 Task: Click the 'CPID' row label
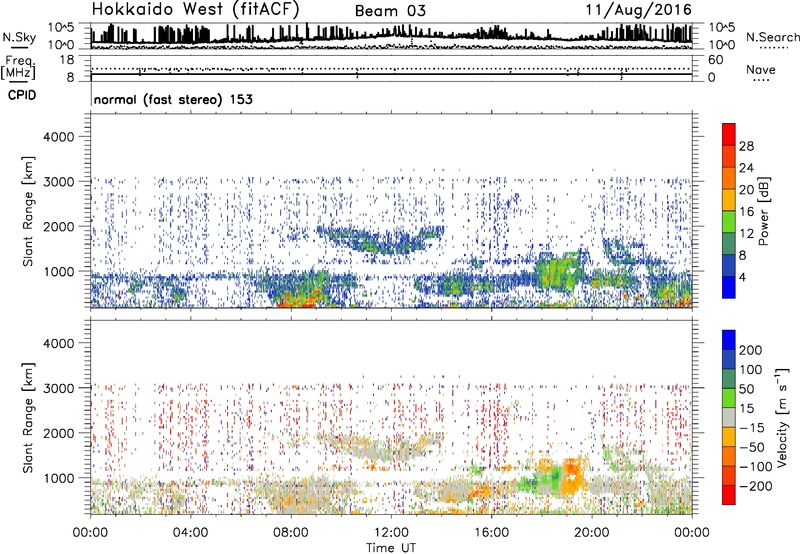tap(22, 95)
